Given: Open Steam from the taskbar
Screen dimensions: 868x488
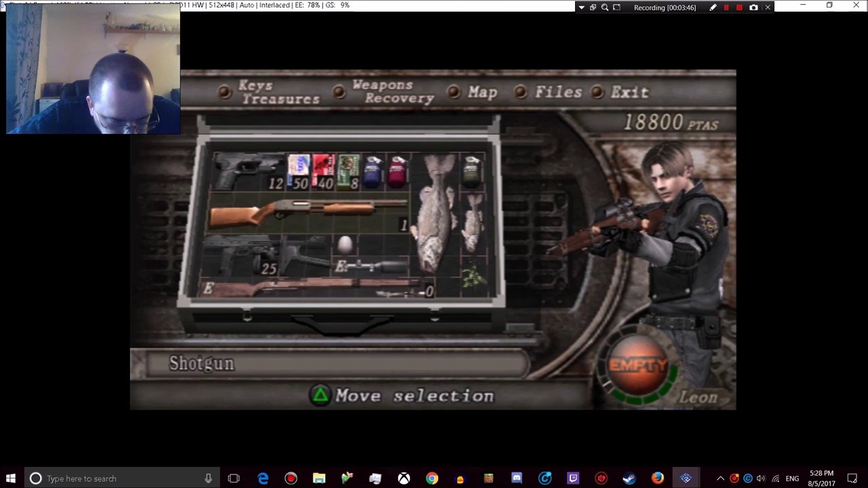Looking at the screenshot, I should click(629, 479).
